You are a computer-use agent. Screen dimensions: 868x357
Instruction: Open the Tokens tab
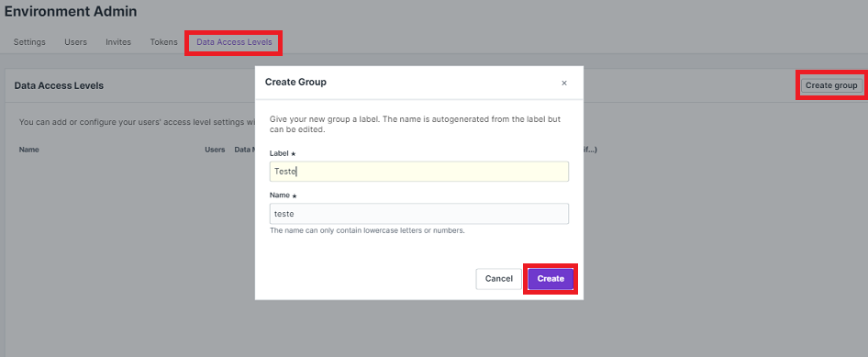tap(164, 42)
